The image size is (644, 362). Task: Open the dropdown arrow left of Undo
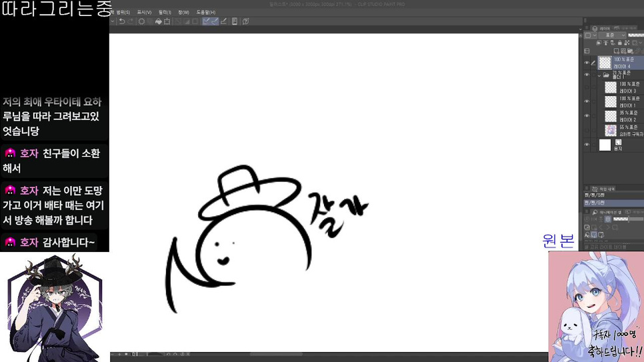pyautogui.click(x=113, y=21)
